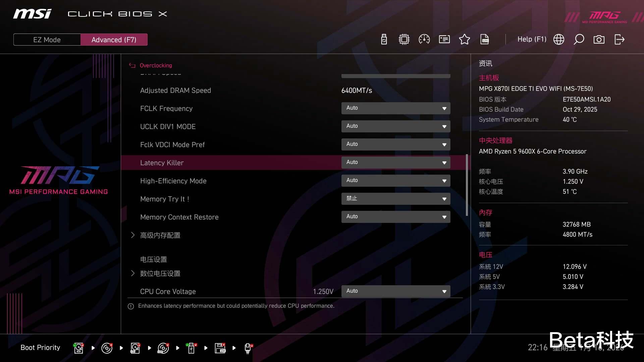Viewport: 644px width, 362px height.
Task: Open the Latency Killer dropdown
Action: pos(396,163)
